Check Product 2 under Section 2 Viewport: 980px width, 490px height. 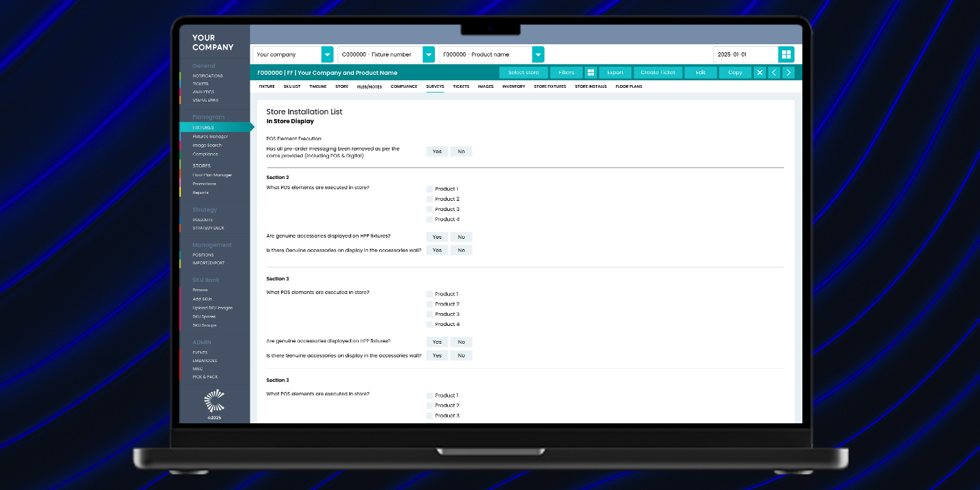pyautogui.click(x=429, y=199)
